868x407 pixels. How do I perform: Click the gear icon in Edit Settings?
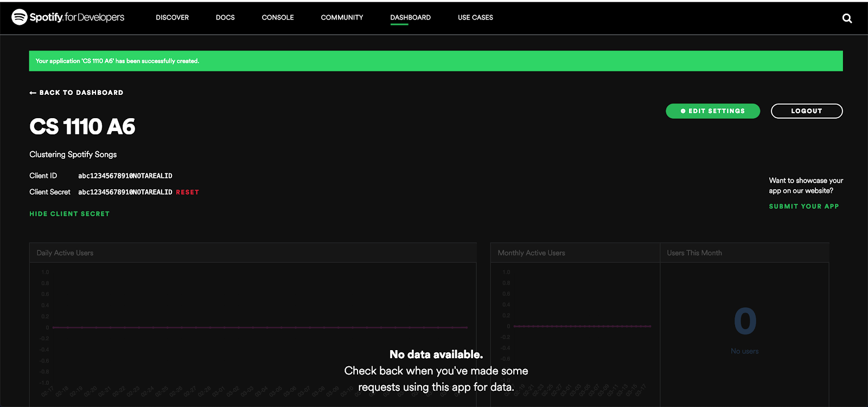pyautogui.click(x=683, y=111)
